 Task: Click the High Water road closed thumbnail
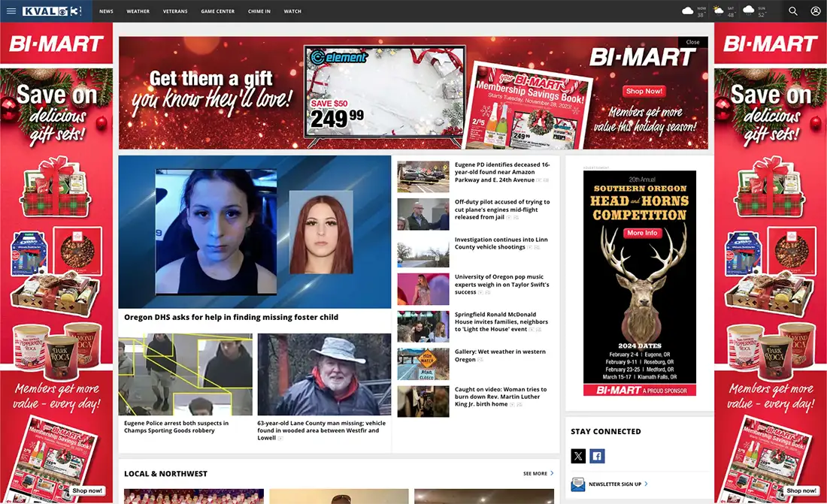tap(423, 364)
